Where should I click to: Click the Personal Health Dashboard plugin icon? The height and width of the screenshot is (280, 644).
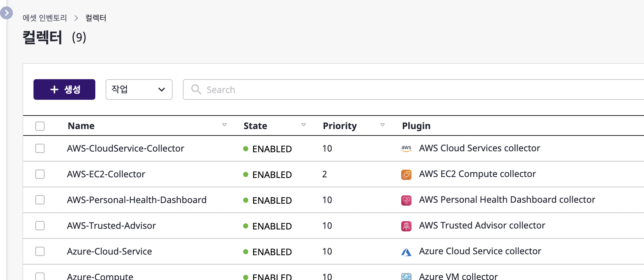[x=406, y=200]
